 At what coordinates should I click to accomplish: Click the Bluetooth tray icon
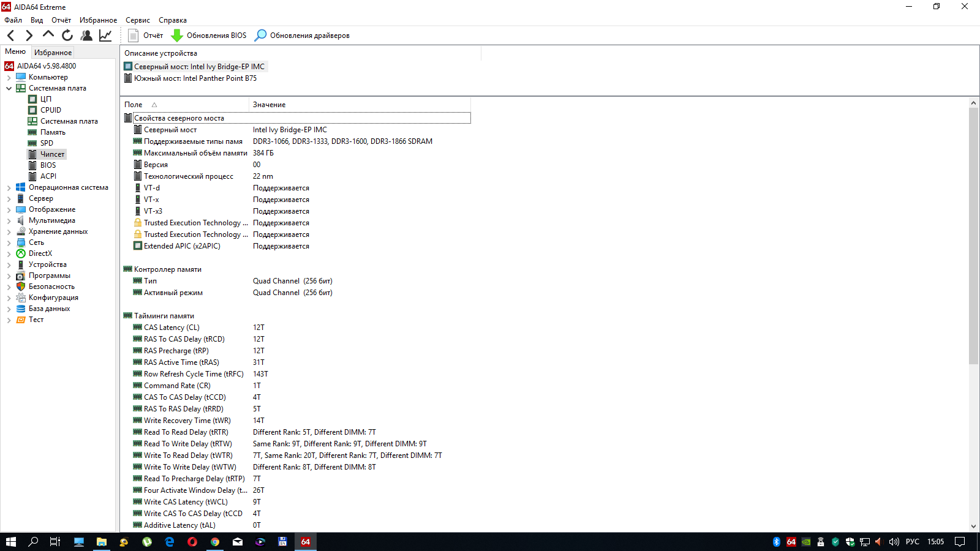tap(777, 542)
